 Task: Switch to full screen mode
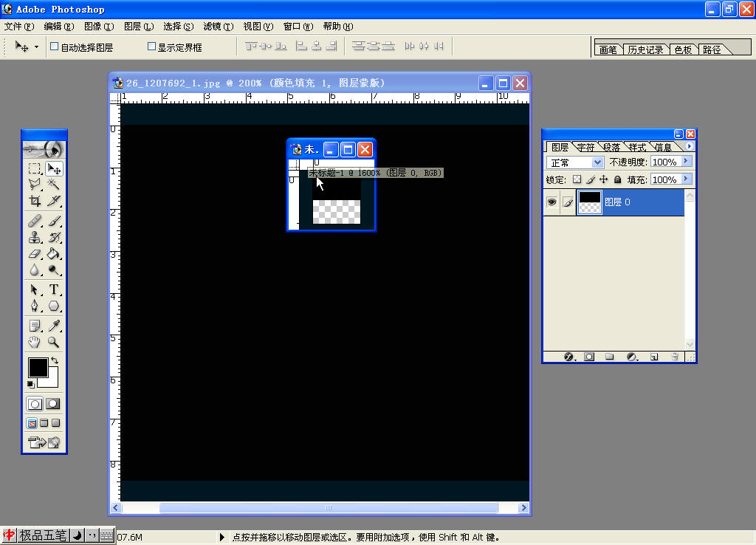(x=56, y=423)
